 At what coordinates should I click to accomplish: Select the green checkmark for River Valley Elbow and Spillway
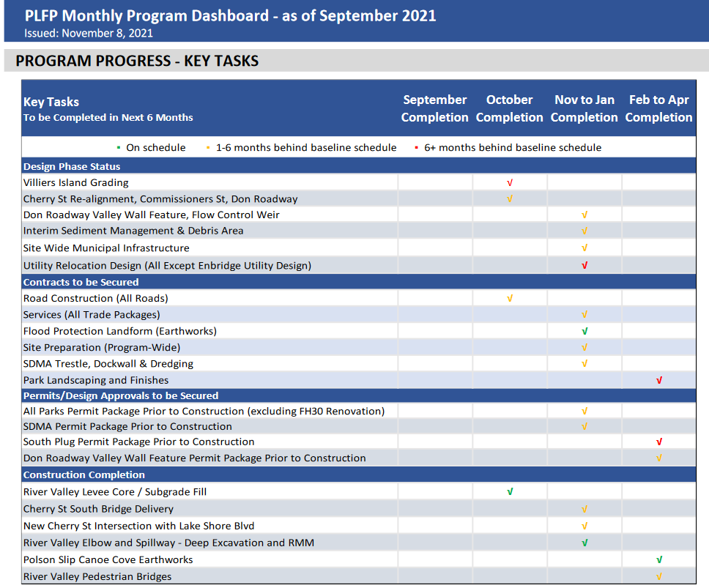584,543
